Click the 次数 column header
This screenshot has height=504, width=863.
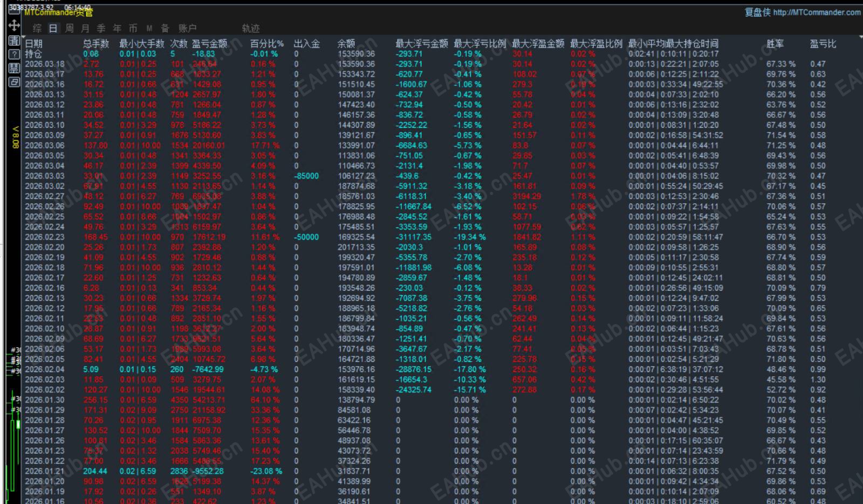coord(179,44)
